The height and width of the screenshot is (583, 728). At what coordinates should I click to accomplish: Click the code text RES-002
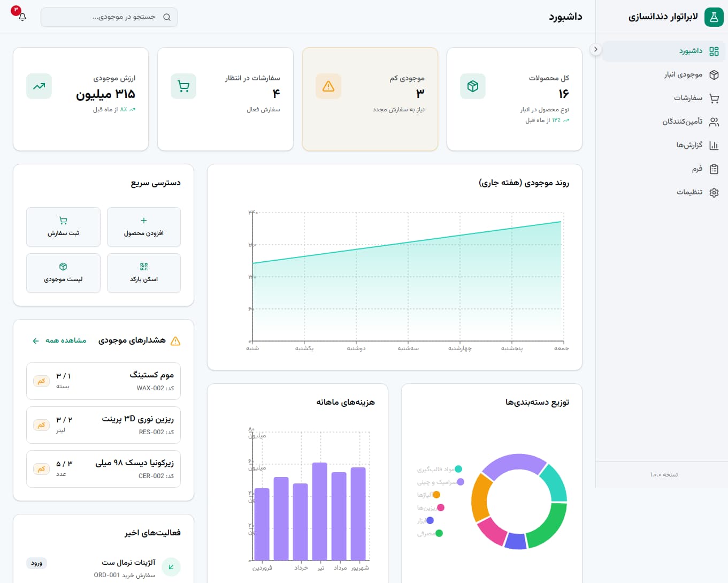151,432
